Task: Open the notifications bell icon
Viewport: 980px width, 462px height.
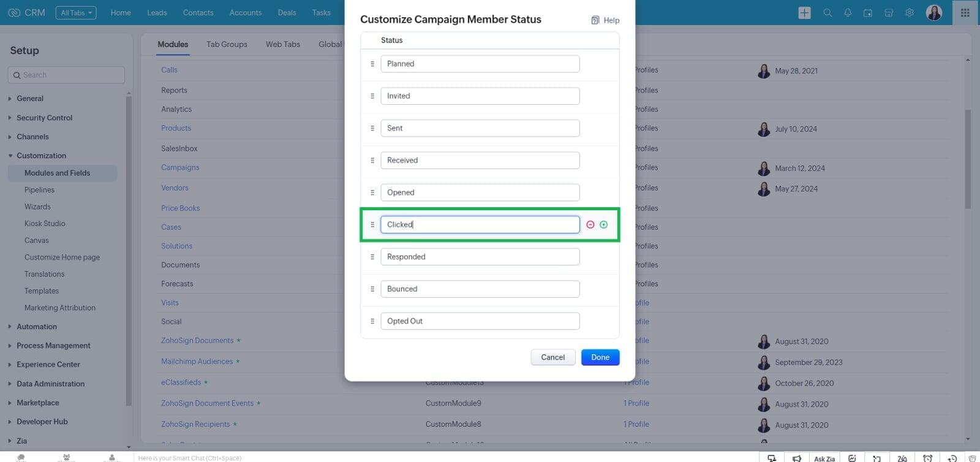Action: (848, 13)
